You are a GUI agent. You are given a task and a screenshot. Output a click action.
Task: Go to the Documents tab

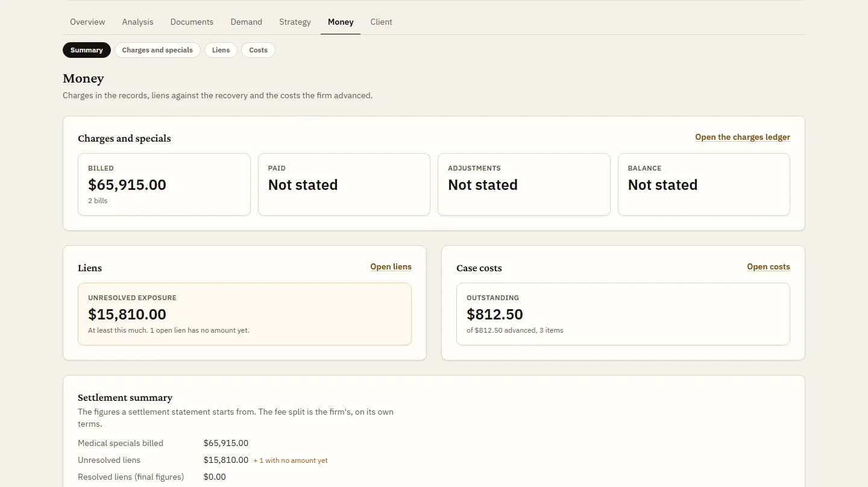tap(192, 22)
